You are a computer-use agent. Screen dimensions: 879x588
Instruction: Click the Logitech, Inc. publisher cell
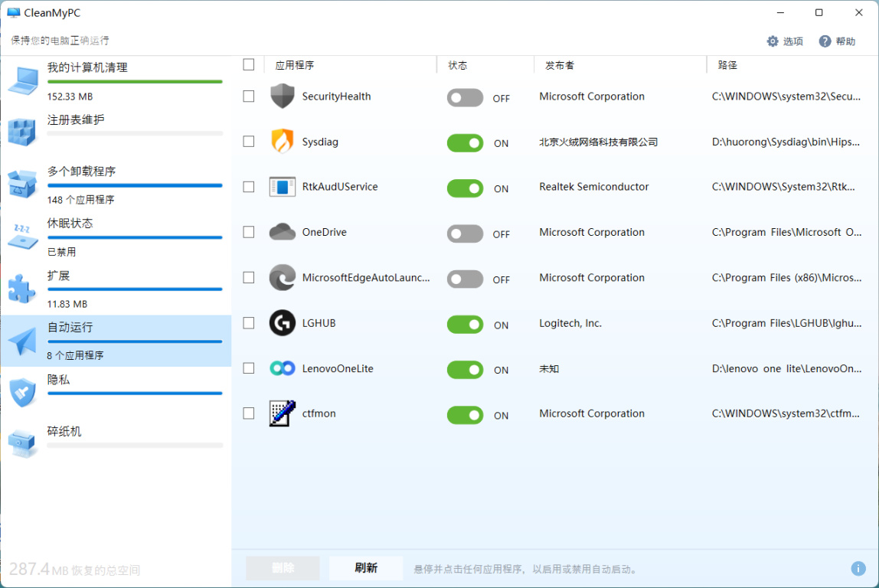[570, 323]
